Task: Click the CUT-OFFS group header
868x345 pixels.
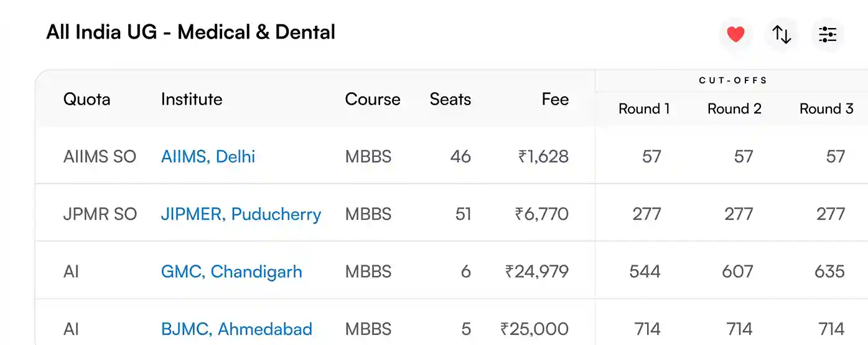Action: coord(733,80)
